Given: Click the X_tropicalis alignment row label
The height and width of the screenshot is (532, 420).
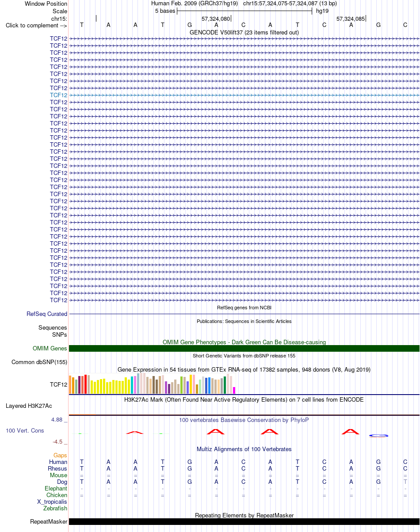Looking at the screenshot, I should (x=52, y=502).
